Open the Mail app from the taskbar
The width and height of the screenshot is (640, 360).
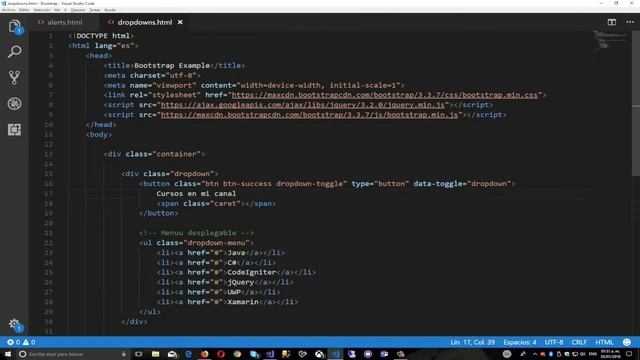coord(172,354)
